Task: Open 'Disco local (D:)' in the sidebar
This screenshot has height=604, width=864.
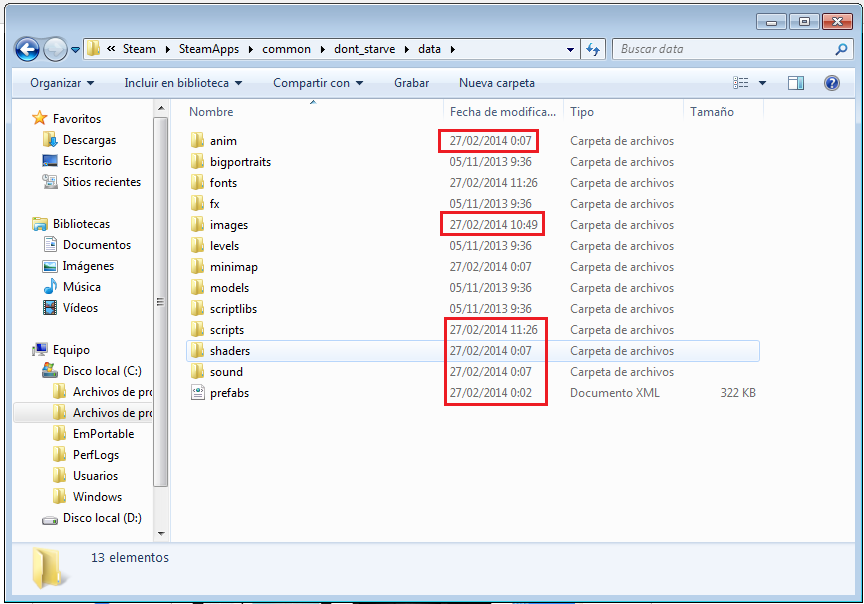Action: click(102, 518)
